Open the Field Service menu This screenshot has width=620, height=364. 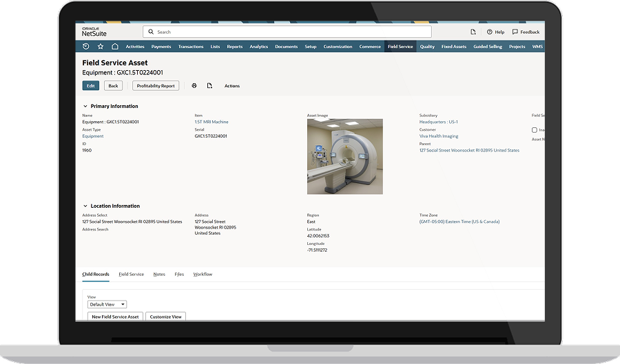click(x=400, y=47)
